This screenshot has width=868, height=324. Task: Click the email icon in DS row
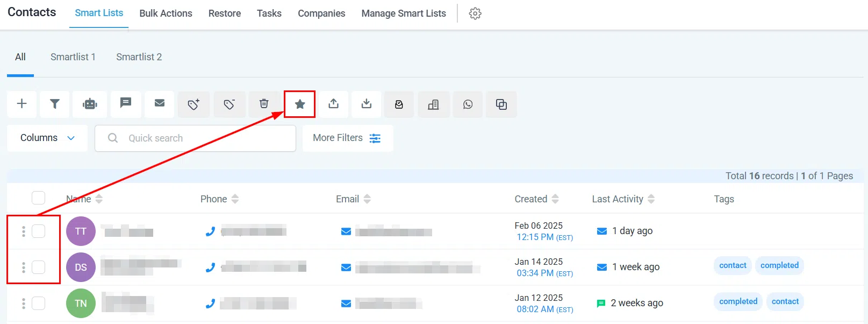346,267
